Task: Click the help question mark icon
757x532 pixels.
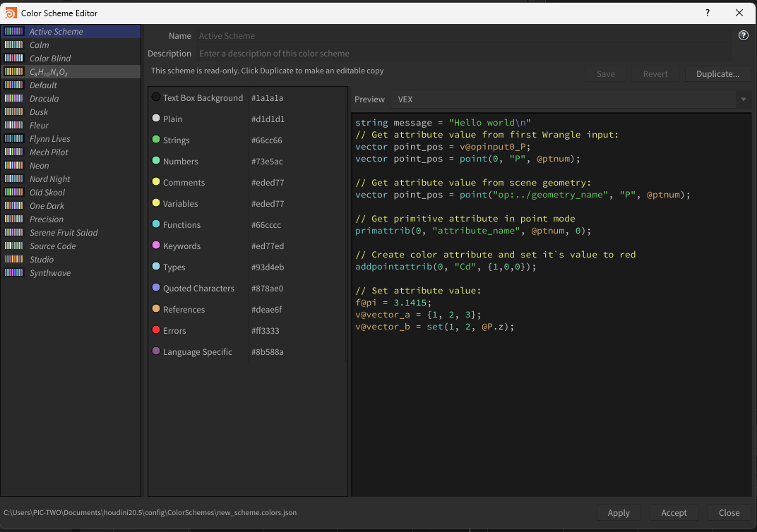Action: coord(743,35)
